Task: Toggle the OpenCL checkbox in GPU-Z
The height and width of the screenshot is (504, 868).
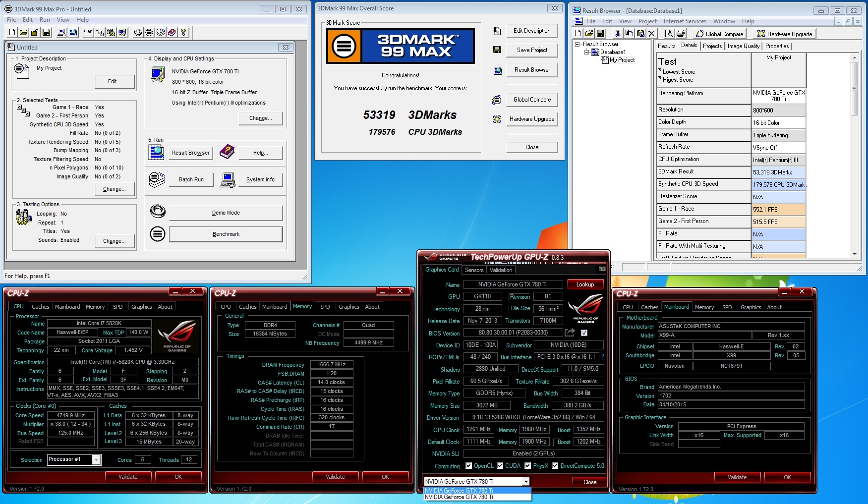Action: tap(468, 466)
